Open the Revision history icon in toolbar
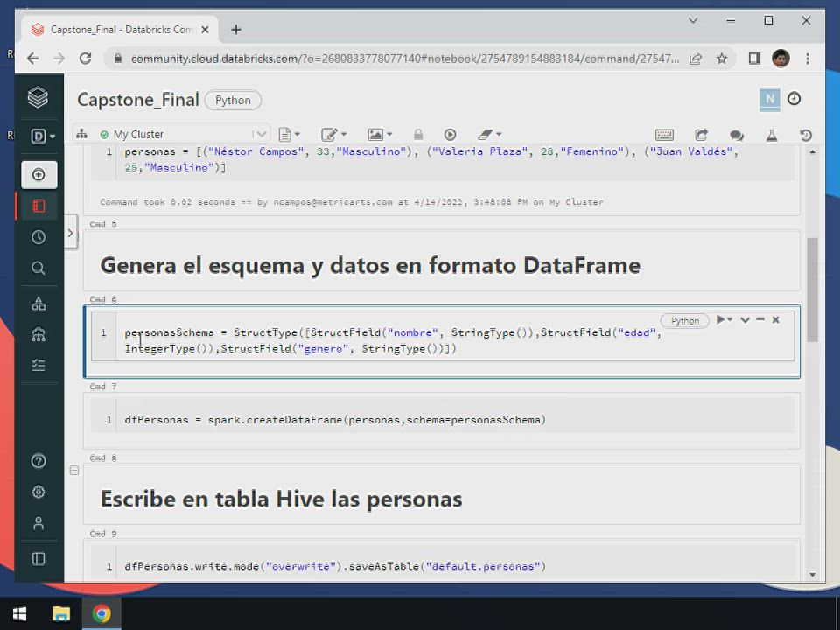The width and height of the screenshot is (840, 630). (x=806, y=135)
